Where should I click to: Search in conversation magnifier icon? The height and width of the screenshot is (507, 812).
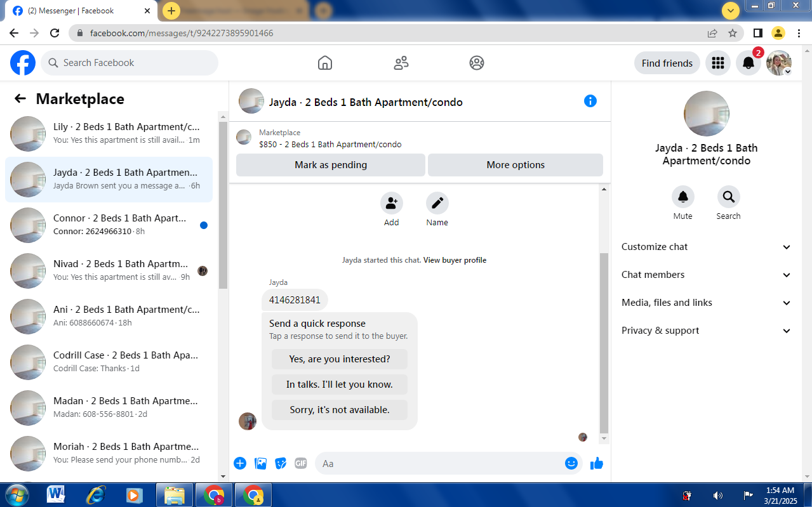pos(729,197)
